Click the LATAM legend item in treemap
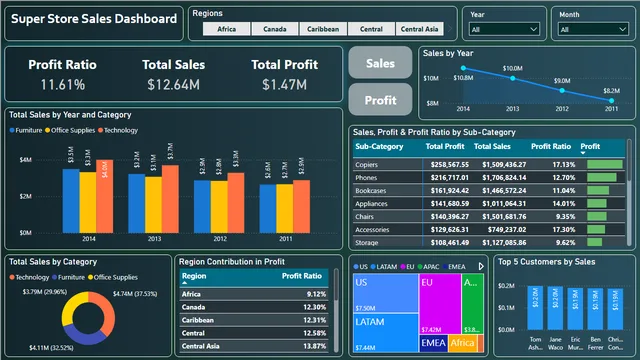The width and height of the screenshot is (640, 360). click(x=384, y=267)
